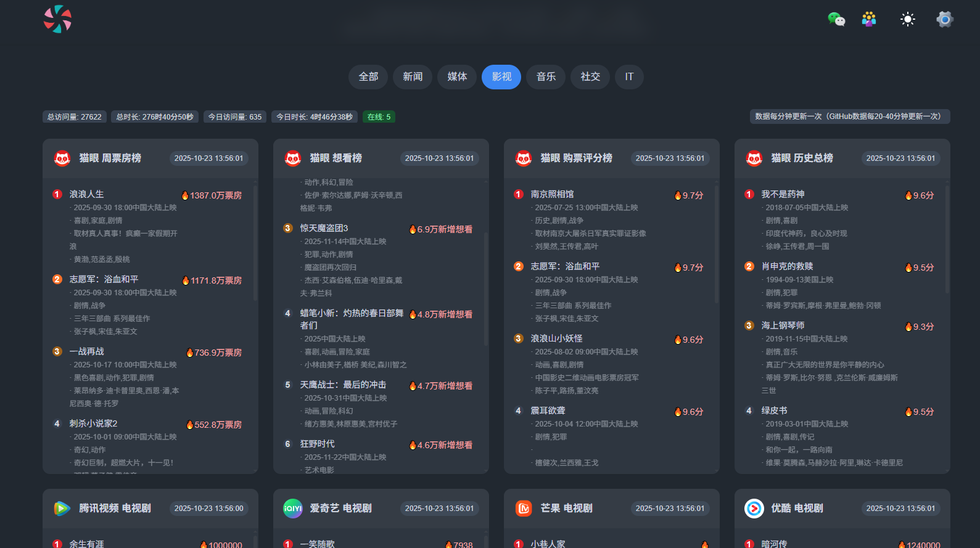Click the community group icon in header
This screenshot has height=548, width=980.
point(869,19)
